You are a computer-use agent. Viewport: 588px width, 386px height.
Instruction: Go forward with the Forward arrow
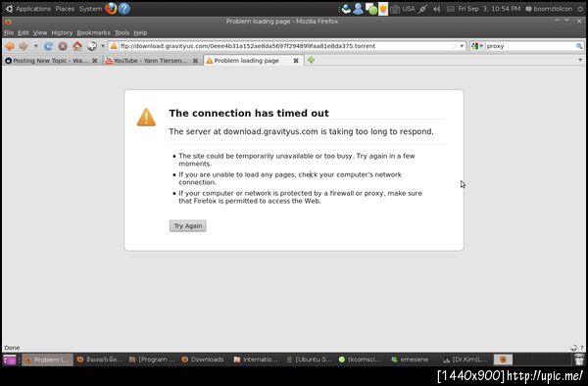(24, 46)
